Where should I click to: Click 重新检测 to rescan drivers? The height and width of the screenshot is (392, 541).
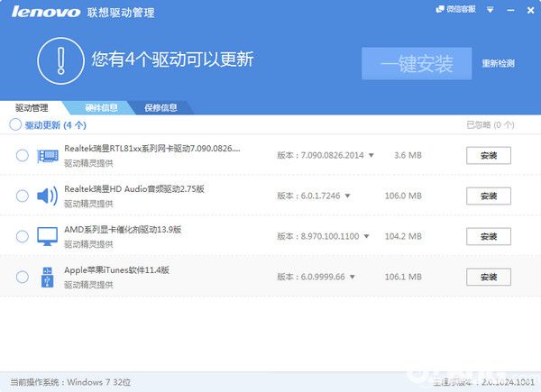(499, 63)
